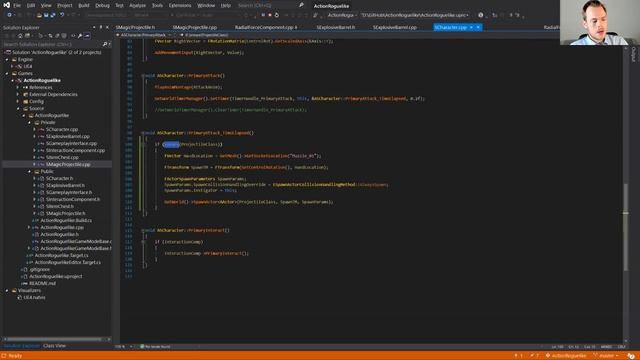Viewport: 640px width, 360px height.
Task: Open the Edit menu
Action: click(x=31, y=6)
